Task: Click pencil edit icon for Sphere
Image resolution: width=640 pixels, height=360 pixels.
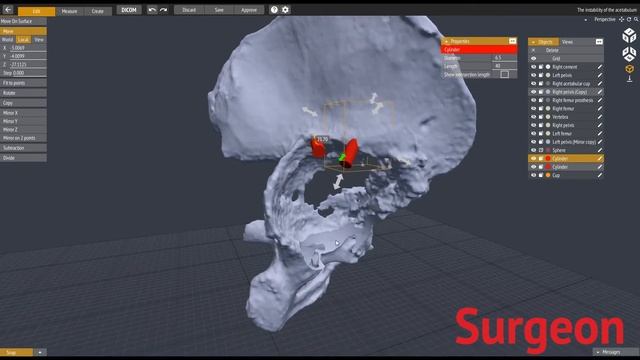Action: point(600,150)
